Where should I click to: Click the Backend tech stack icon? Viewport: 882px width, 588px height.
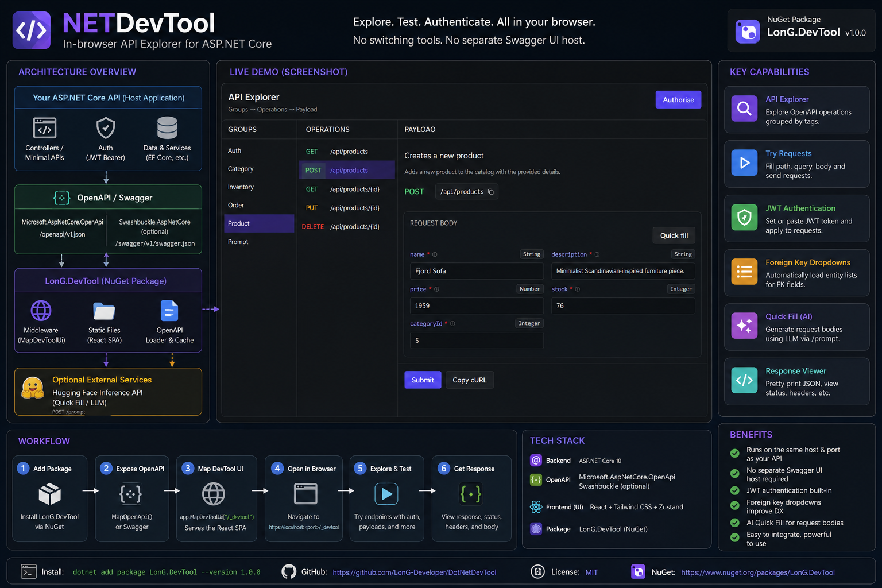point(536,460)
